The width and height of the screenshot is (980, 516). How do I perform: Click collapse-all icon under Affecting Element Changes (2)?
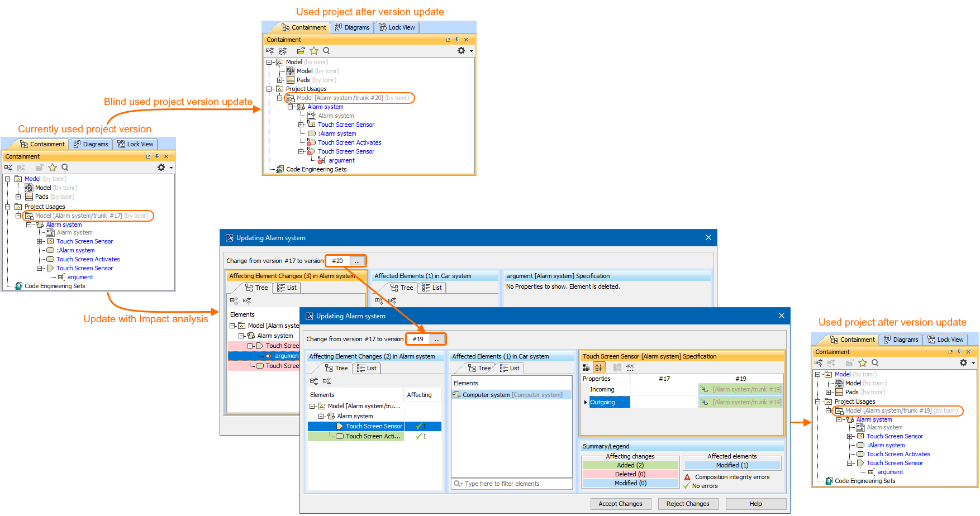click(x=327, y=381)
